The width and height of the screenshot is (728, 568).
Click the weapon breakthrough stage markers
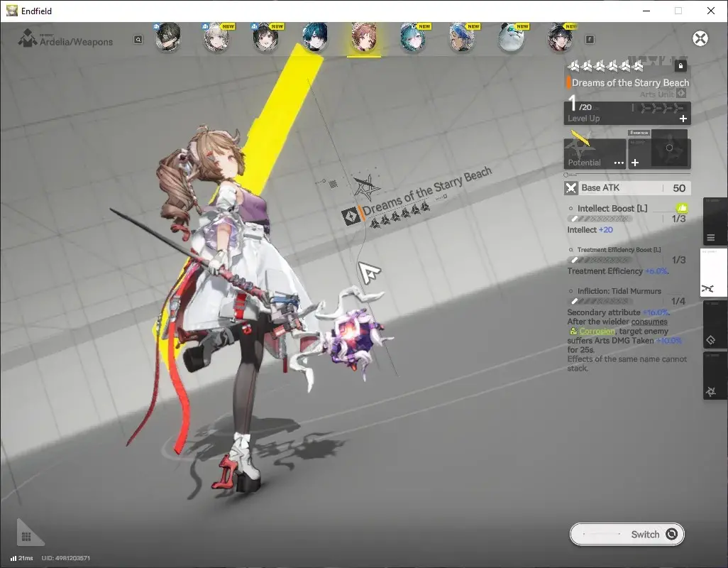tap(662, 108)
